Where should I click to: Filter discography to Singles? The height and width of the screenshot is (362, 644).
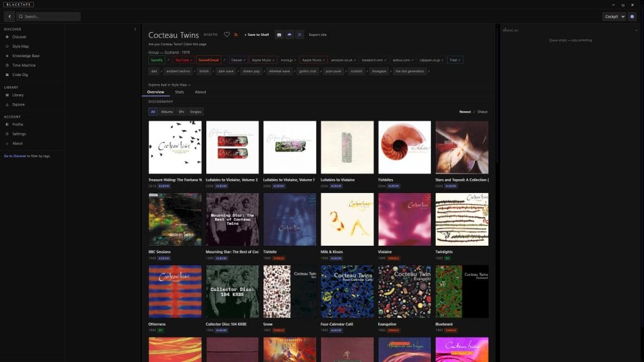click(x=196, y=111)
